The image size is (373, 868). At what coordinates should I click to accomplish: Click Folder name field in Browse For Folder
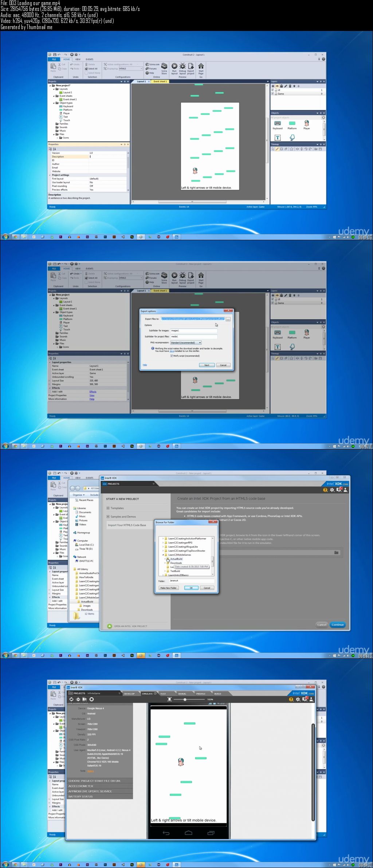[191, 580]
